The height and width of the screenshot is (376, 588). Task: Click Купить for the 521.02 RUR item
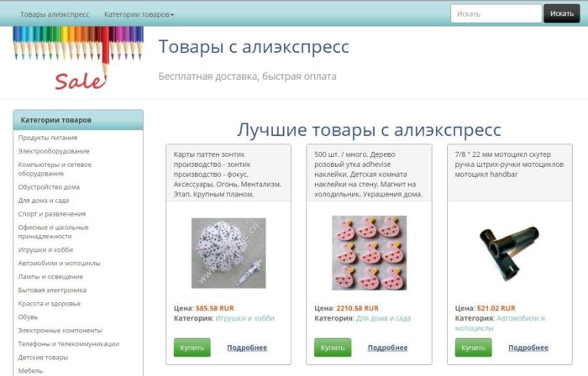[x=473, y=347]
